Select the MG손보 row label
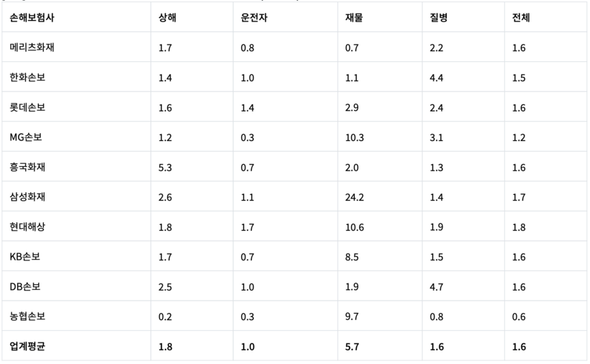This screenshot has width=590, height=364. click(x=26, y=137)
